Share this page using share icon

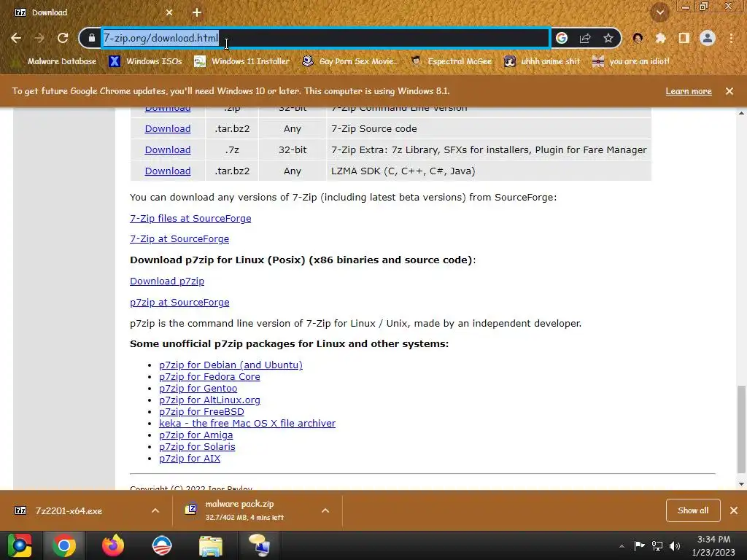click(x=585, y=38)
